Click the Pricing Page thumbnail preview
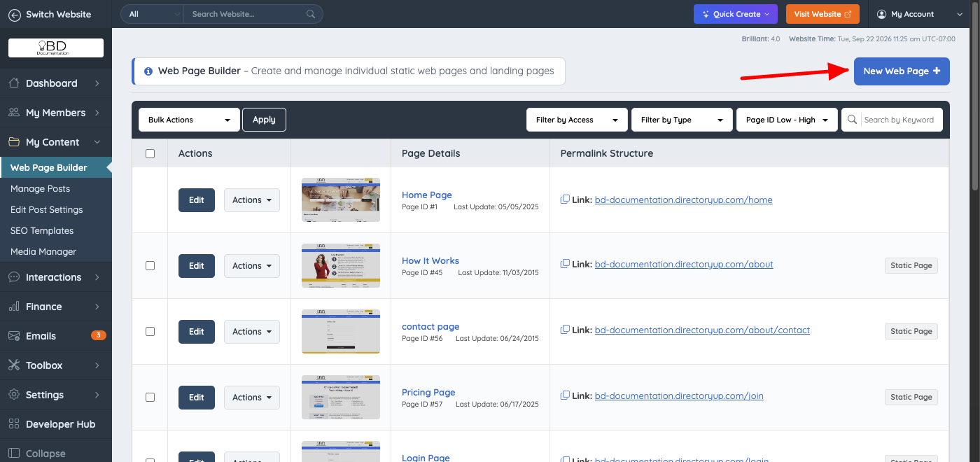Image resolution: width=980 pixels, height=462 pixels. pos(341,397)
